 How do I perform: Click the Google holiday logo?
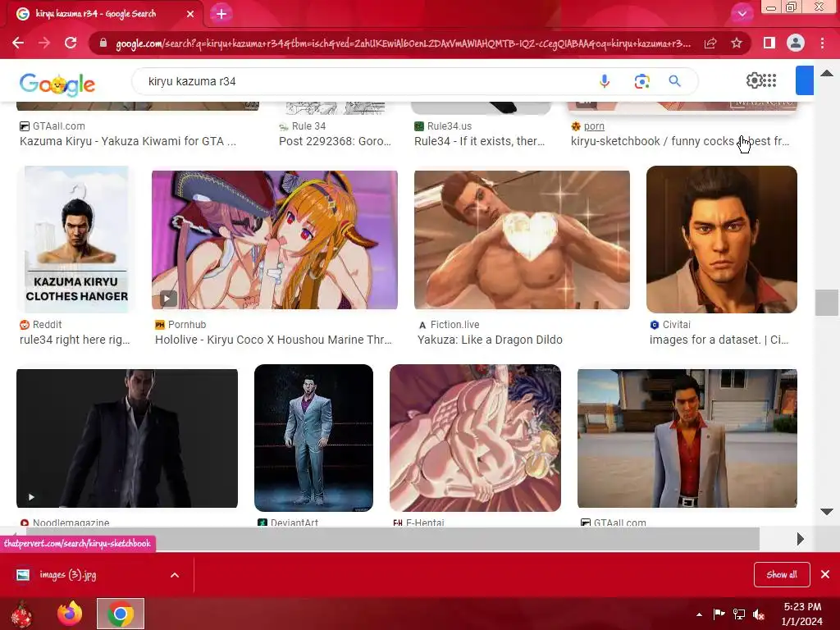tap(57, 84)
